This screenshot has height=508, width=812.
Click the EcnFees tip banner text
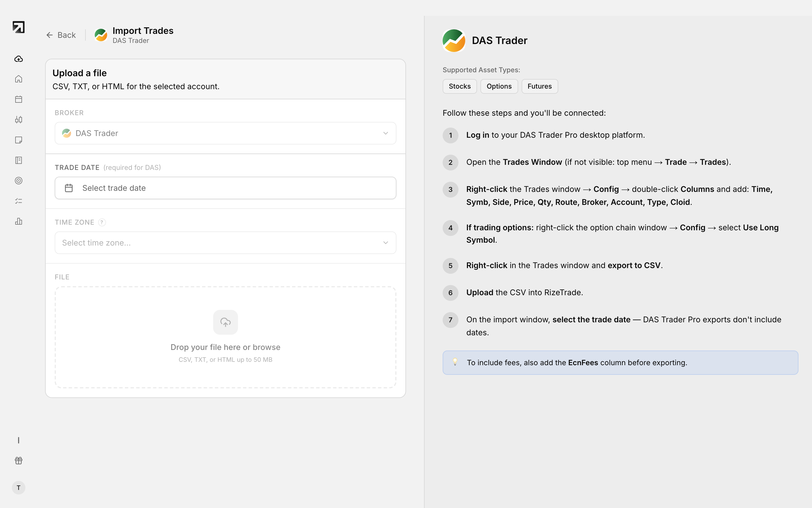click(x=577, y=363)
